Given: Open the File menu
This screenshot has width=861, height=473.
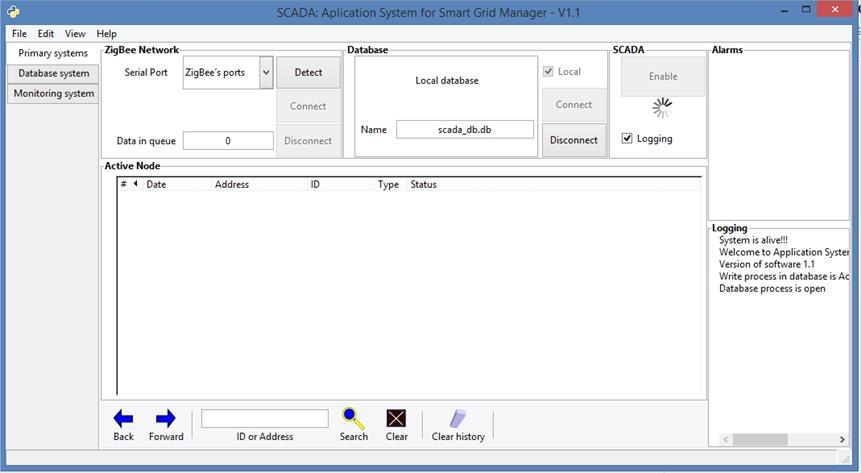Looking at the screenshot, I should pyautogui.click(x=19, y=34).
